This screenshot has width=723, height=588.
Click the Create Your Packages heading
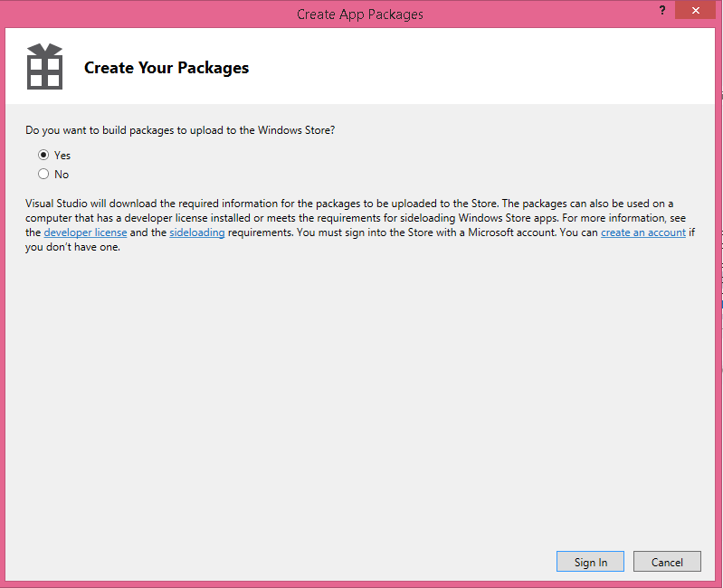pyautogui.click(x=166, y=68)
